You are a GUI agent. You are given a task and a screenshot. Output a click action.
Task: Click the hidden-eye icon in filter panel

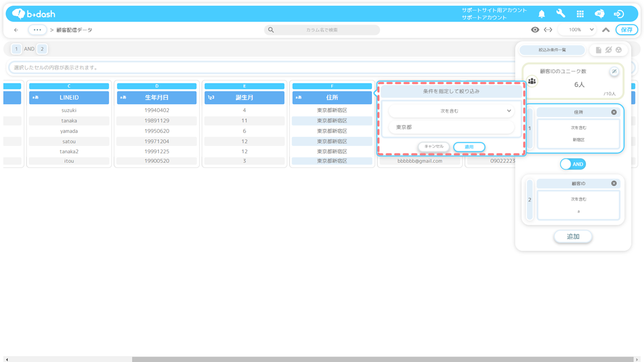[608, 50]
